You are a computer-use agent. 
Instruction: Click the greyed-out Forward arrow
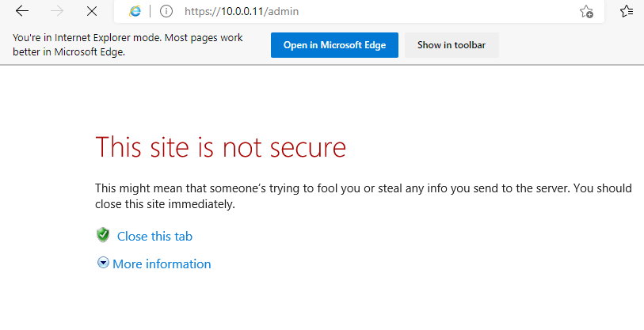(57, 11)
